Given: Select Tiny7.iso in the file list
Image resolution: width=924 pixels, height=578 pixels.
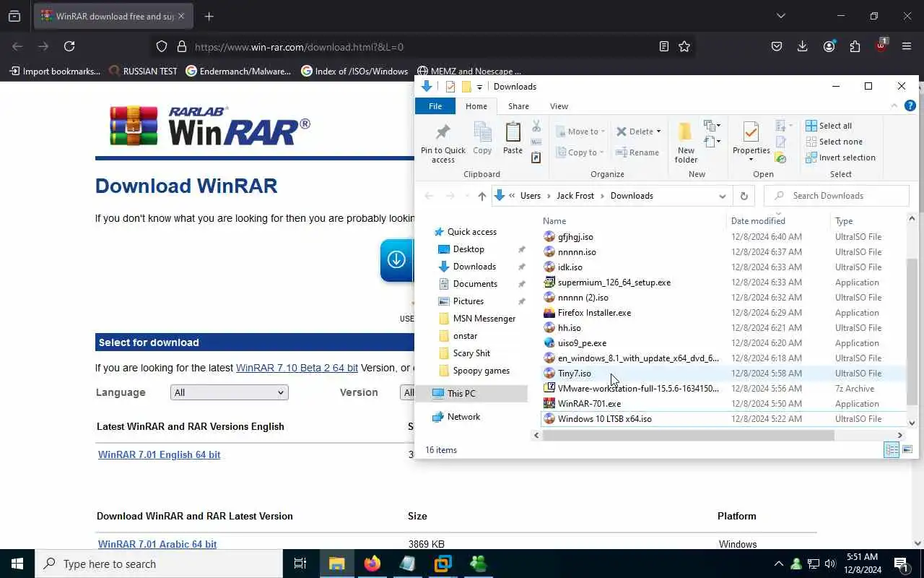Looking at the screenshot, I should coord(574,374).
